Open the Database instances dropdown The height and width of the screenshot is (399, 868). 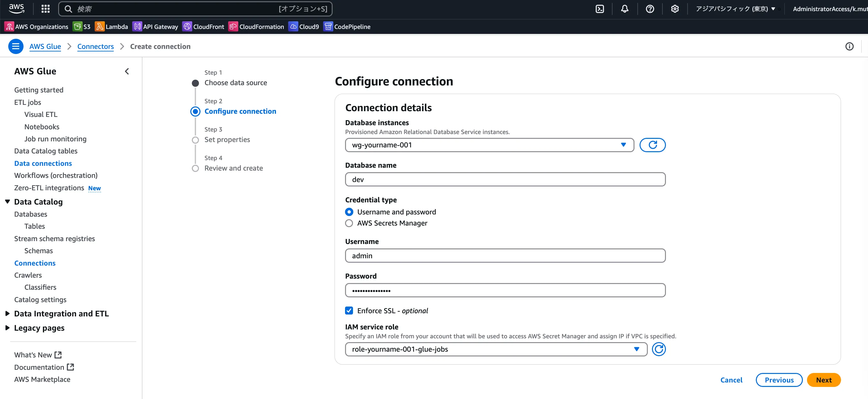tap(489, 145)
